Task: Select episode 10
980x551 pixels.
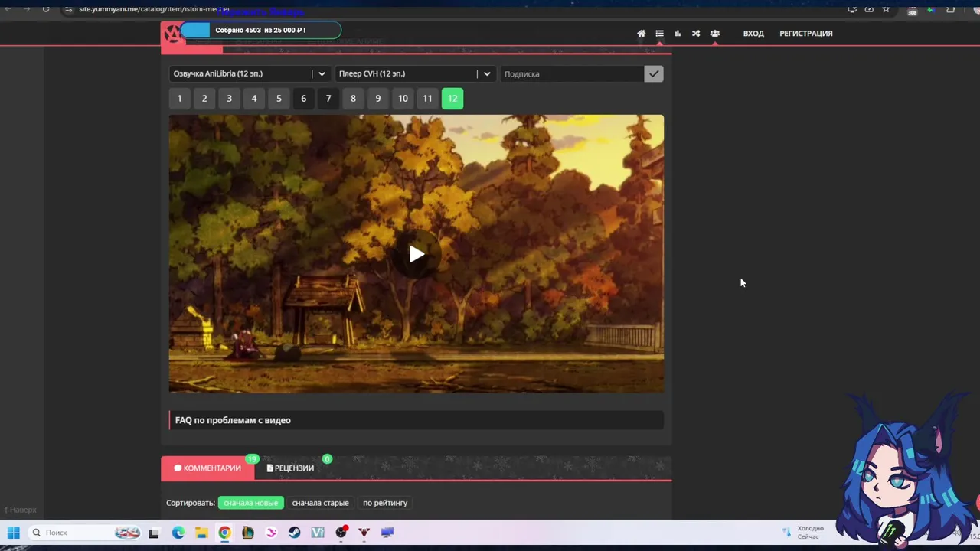Action: pos(403,98)
